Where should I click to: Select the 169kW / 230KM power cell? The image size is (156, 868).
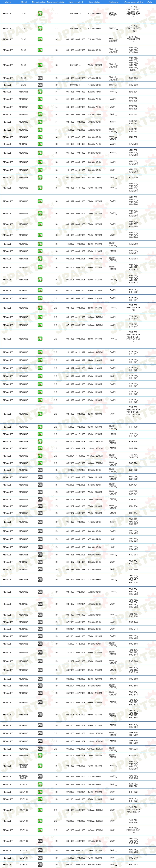(95, 463)
